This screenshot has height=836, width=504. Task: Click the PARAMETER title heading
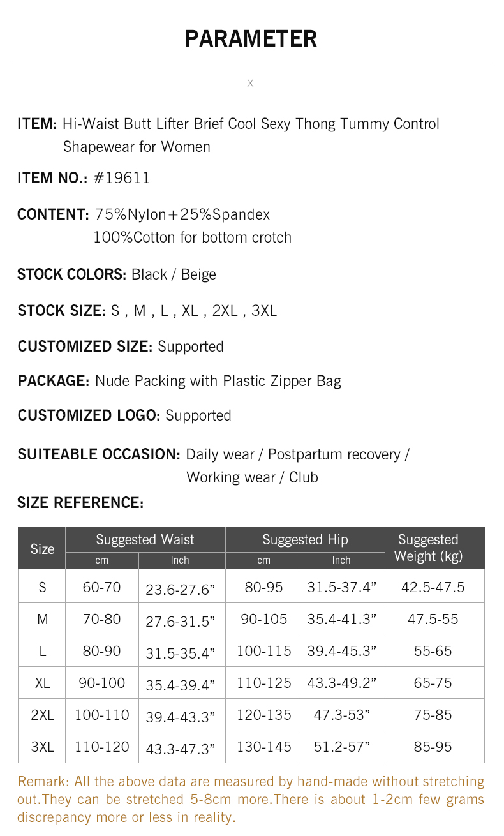click(251, 39)
